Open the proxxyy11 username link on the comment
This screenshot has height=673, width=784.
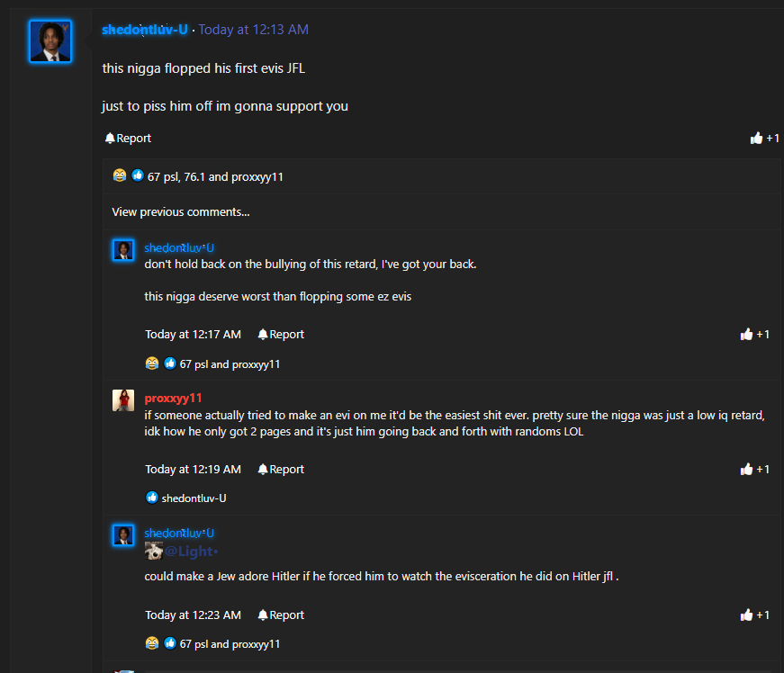point(173,399)
